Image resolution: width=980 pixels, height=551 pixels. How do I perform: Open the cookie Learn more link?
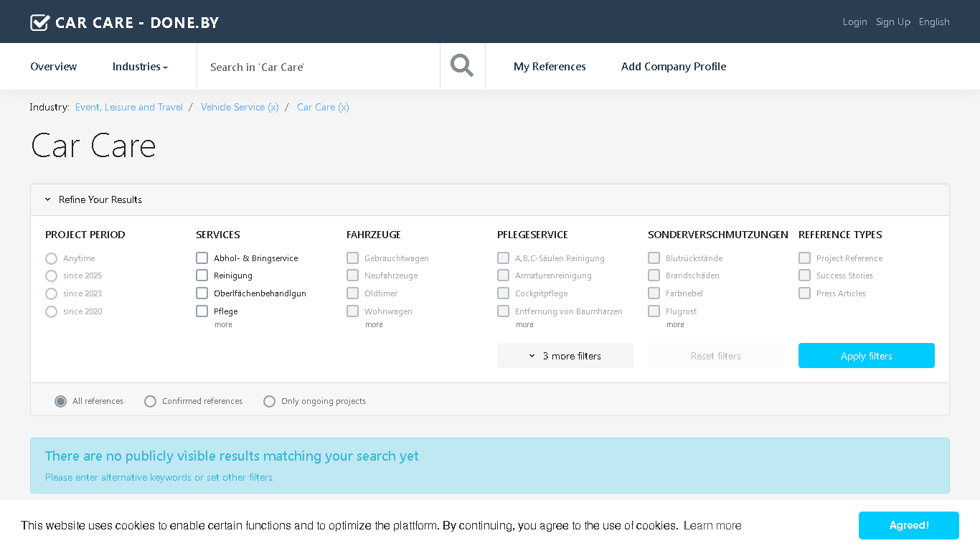[712, 525]
